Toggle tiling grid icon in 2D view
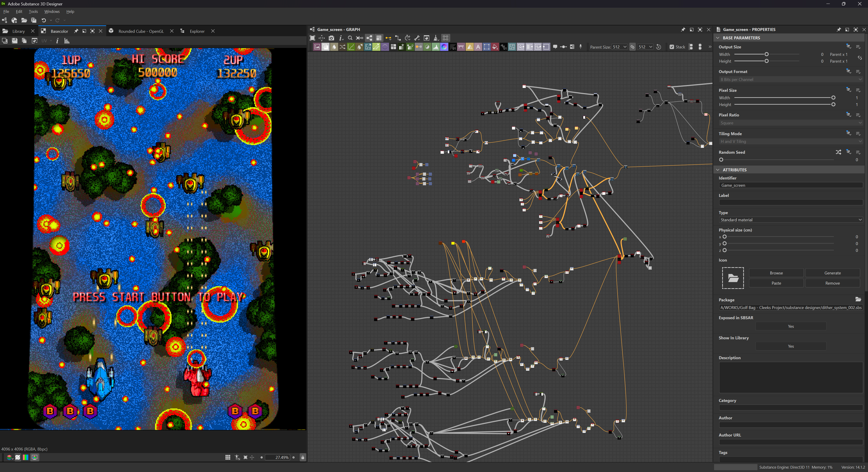Screen dimensions: 868x472 [x=228, y=457]
